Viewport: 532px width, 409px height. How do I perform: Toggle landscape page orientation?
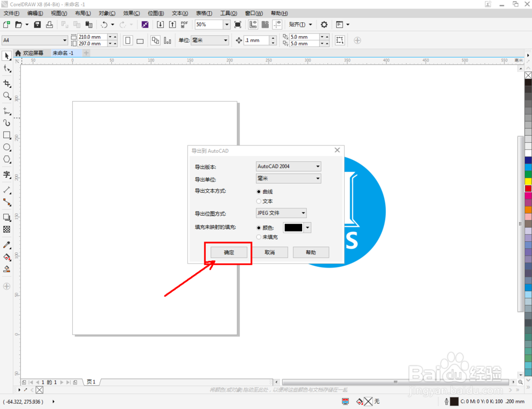pyautogui.click(x=140, y=40)
